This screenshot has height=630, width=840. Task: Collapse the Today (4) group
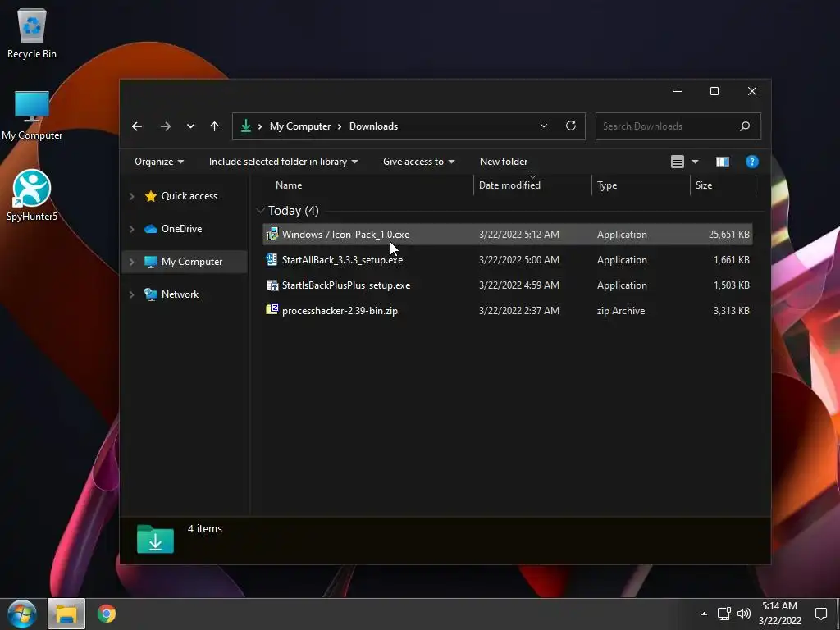[x=260, y=211]
